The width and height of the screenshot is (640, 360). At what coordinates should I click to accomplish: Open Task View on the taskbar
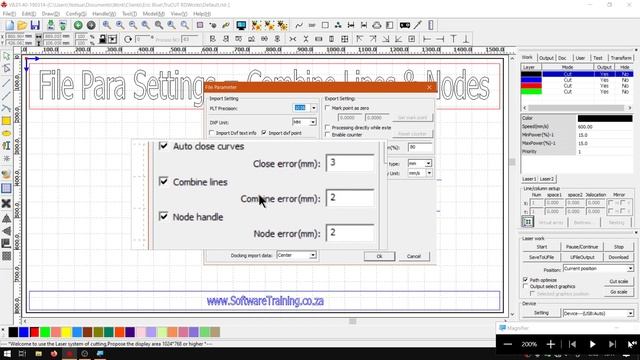click(22, 353)
